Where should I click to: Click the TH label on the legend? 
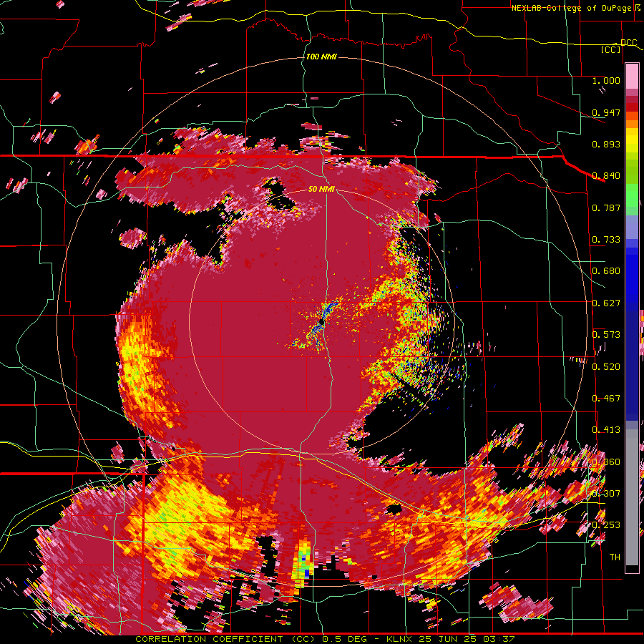(x=615, y=557)
